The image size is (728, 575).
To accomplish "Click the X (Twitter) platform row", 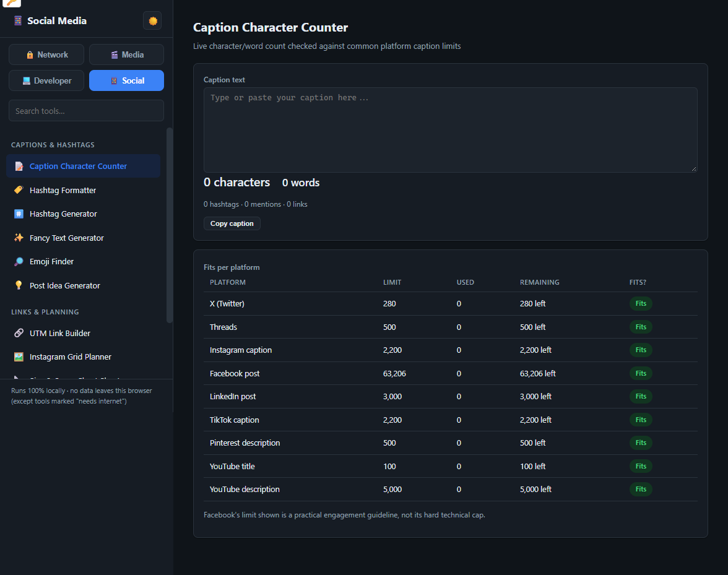I will click(451, 303).
